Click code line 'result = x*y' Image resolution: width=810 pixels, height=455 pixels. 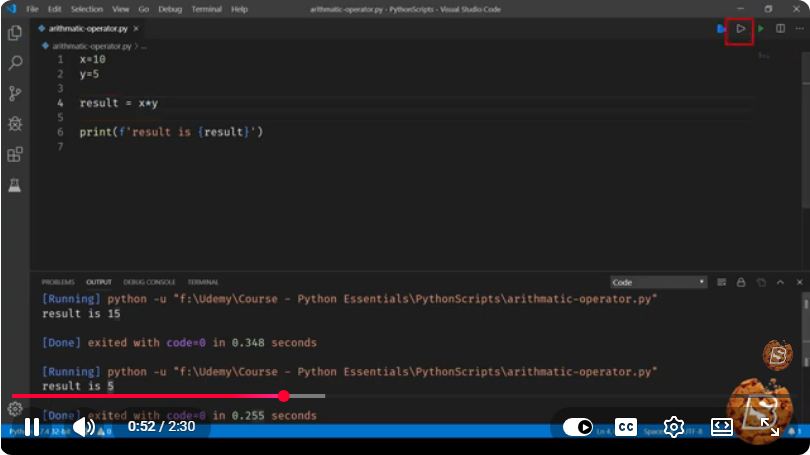(x=119, y=103)
